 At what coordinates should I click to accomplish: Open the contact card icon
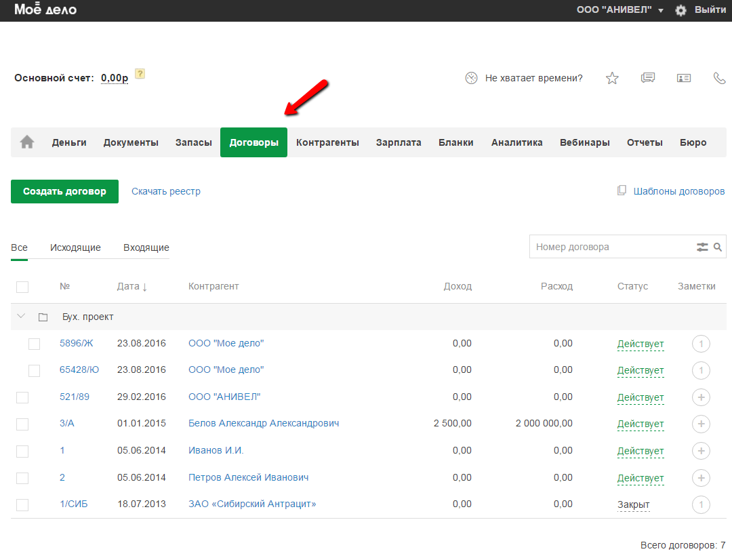[x=683, y=78]
